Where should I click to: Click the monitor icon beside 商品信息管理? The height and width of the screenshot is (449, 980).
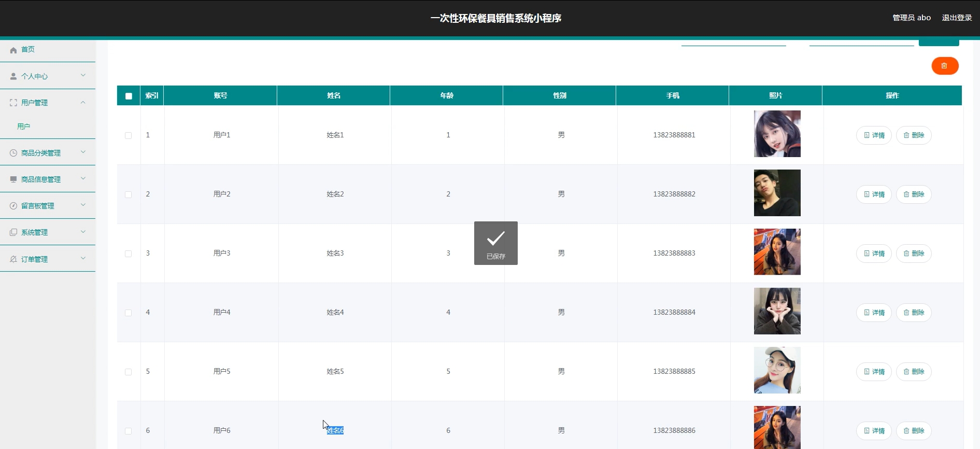click(x=13, y=179)
